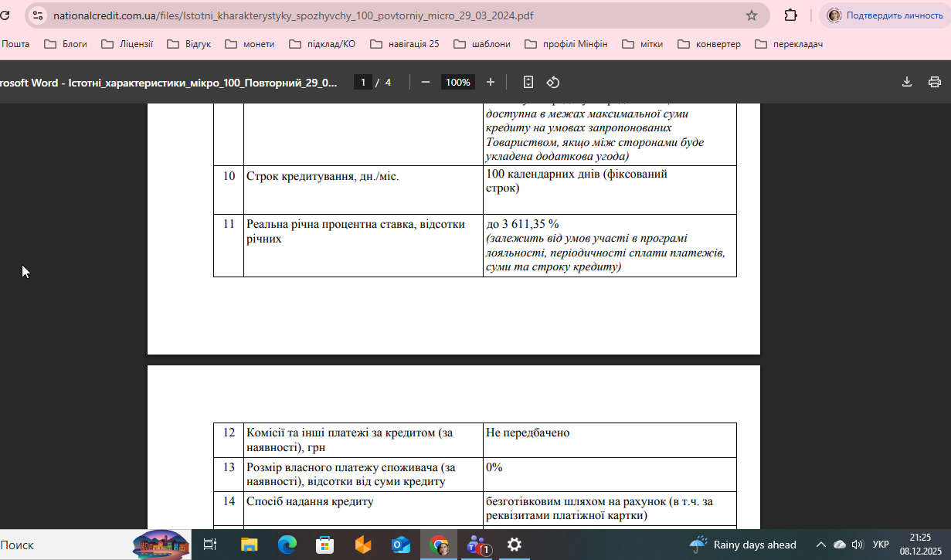
Task: Switch the УКР input language
Action: (x=881, y=545)
